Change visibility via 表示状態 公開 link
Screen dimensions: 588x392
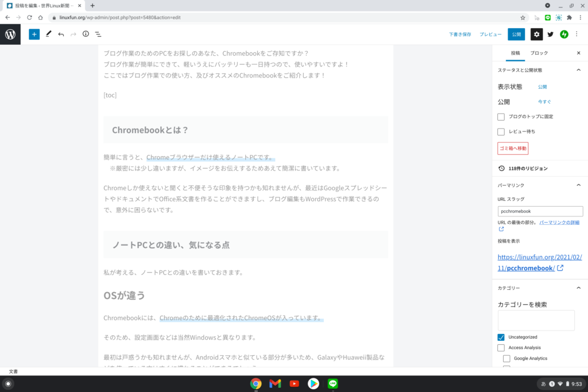[542, 87]
